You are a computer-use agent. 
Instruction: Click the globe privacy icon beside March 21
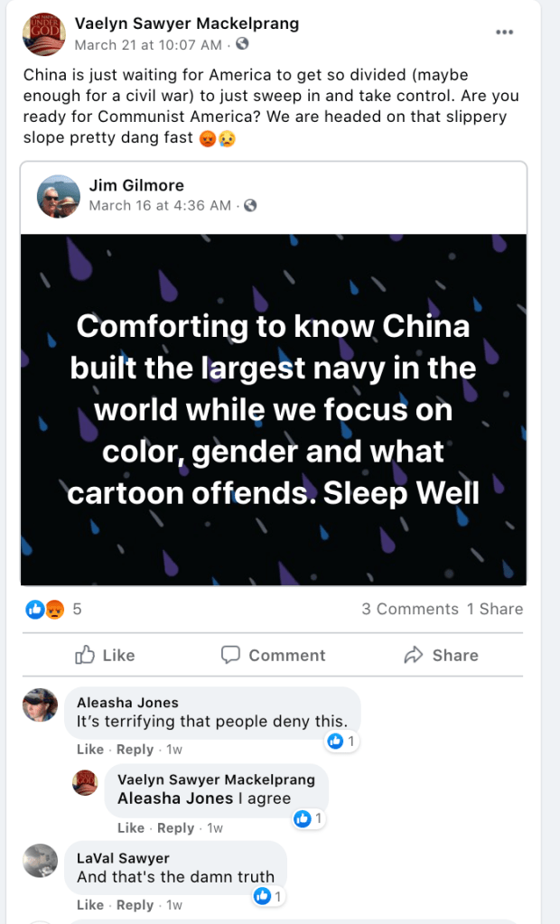[x=242, y=44]
